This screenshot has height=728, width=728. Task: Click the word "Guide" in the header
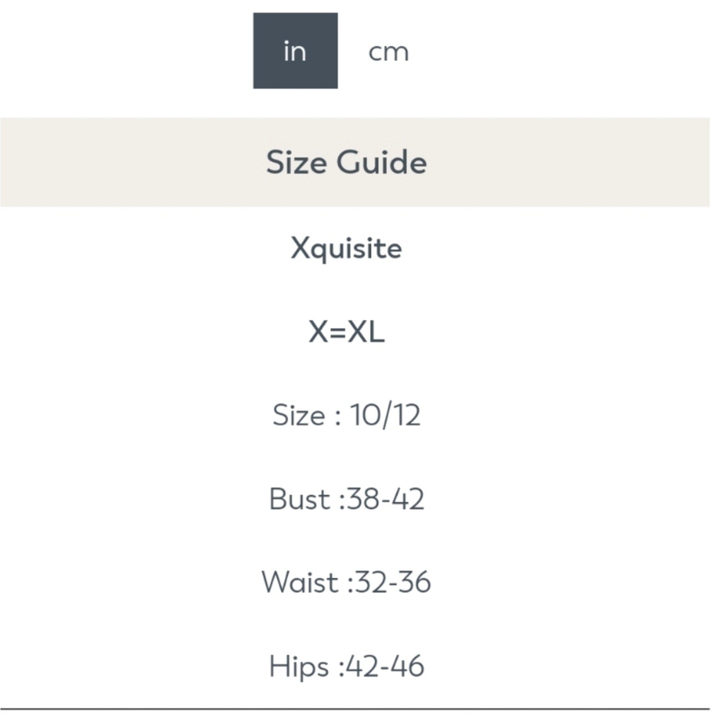[x=382, y=162]
